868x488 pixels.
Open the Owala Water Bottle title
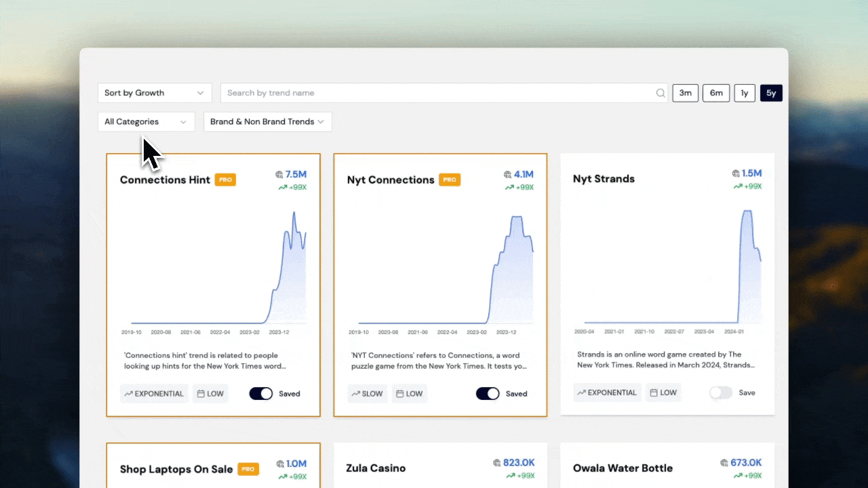pyautogui.click(x=623, y=468)
